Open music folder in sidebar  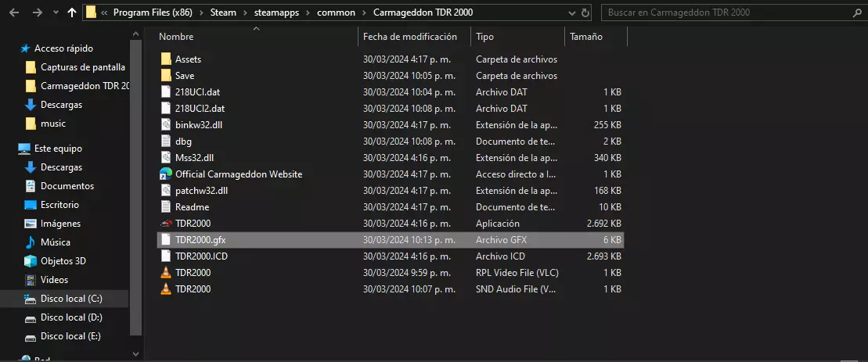coord(53,124)
